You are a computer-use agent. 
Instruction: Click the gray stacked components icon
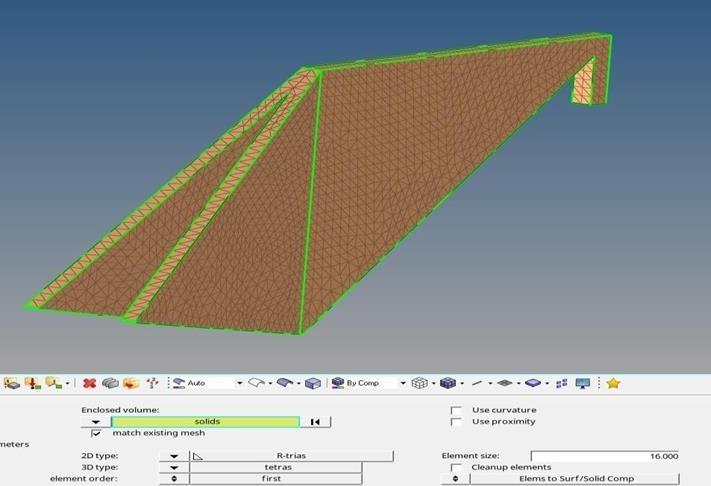pos(110,383)
